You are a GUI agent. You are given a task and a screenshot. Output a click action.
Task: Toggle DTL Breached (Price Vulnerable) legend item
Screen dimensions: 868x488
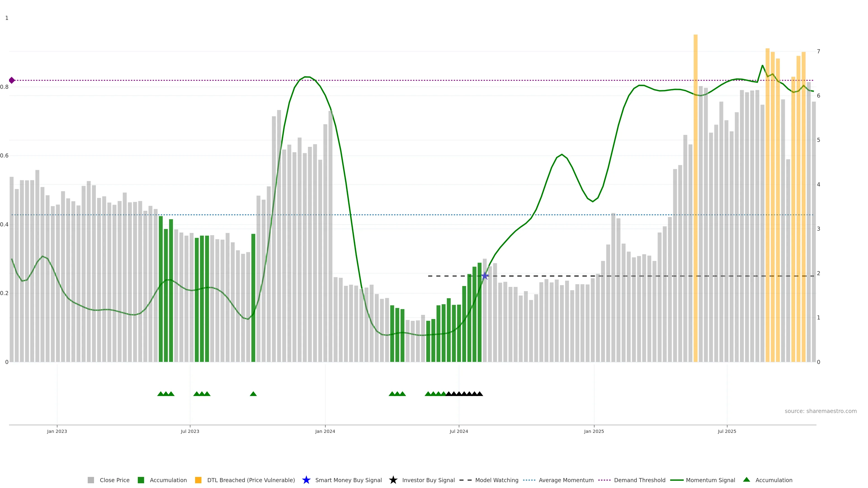pyautogui.click(x=251, y=480)
